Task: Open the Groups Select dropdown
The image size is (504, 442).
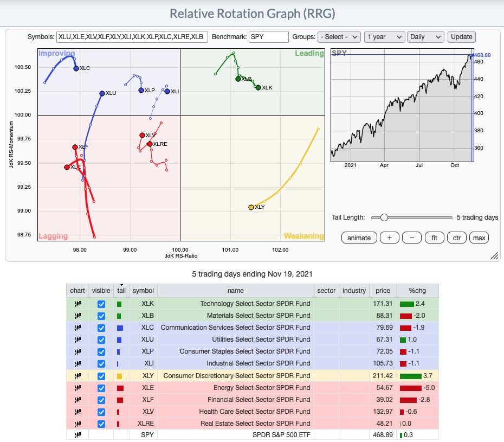Action: (x=339, y=37)
